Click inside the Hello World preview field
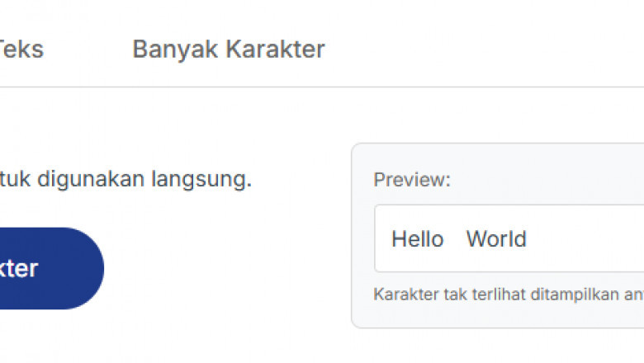The height and width of the screenshot is (363, 644). [x=509, y=238]
